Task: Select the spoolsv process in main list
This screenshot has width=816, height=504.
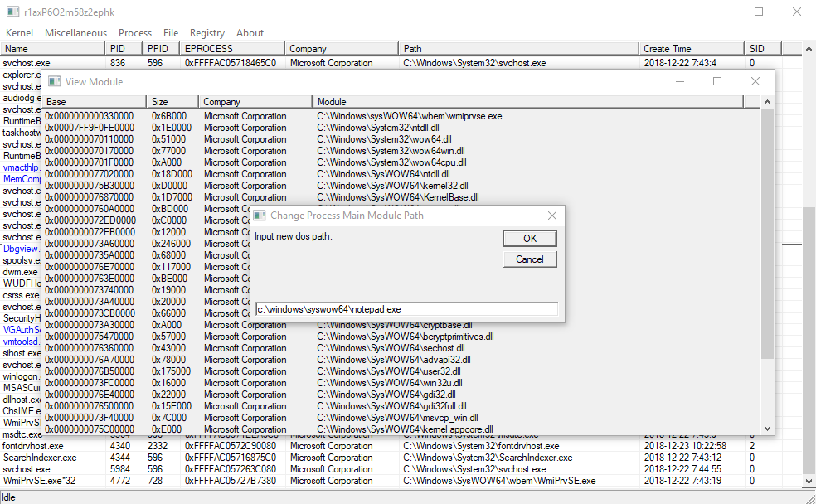Action: click(22, 260)
